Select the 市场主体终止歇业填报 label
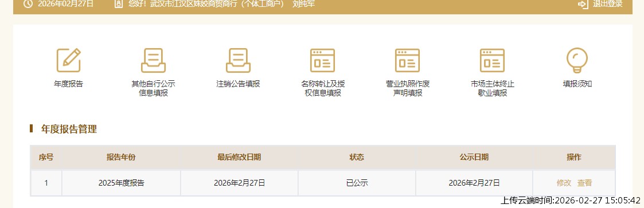Screen dimensions: 644x208 point(493,88)
